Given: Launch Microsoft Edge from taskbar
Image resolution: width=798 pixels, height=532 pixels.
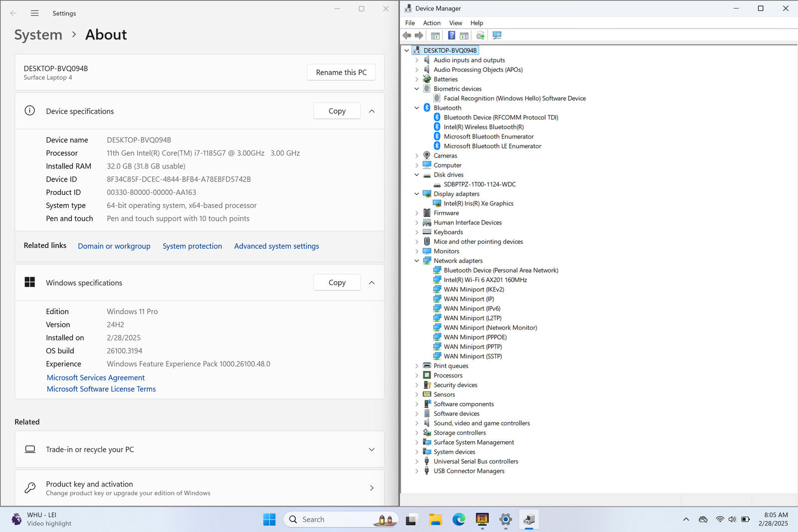Looking at the screenshot, I should 459,520.
